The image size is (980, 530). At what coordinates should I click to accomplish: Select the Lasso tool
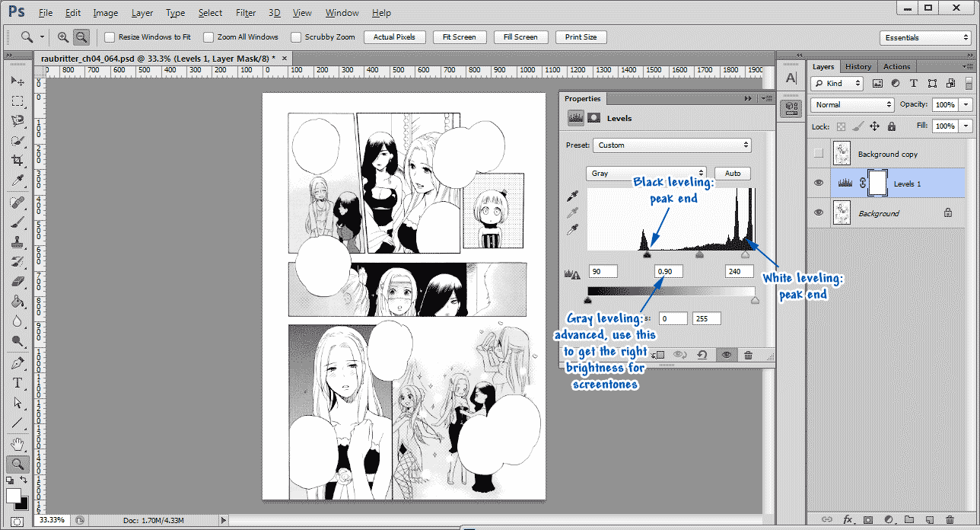[x=17, y=120]
